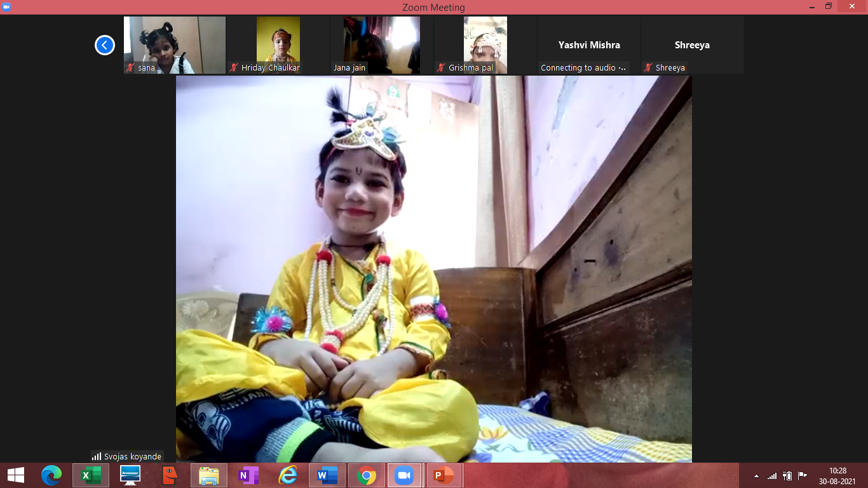Select Jana jain's video thumbnail
This screenshot has height=488, width=868.
pos(382,45)
